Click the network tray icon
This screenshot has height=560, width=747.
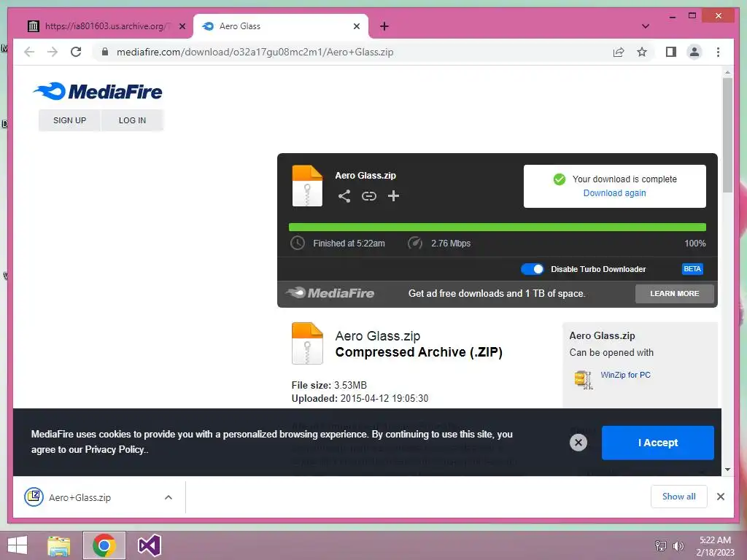pyautogui.click(x=661, y=546)
